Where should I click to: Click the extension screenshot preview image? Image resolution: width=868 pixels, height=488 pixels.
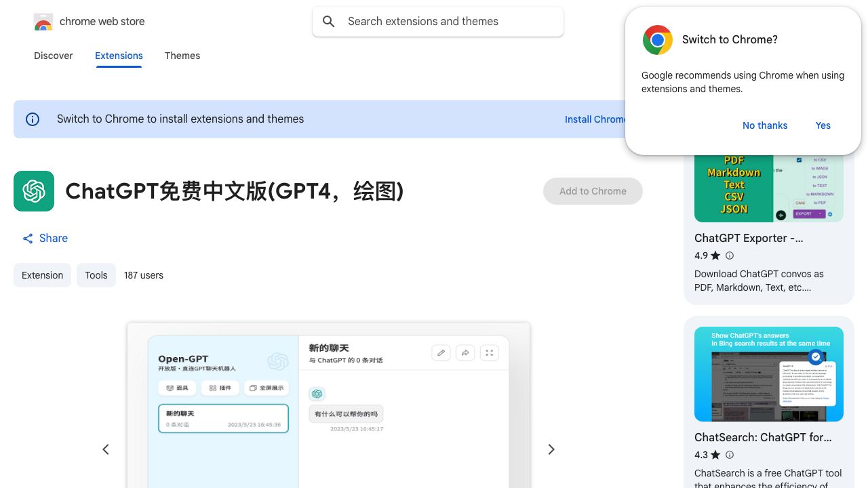[x=328, y=405]
